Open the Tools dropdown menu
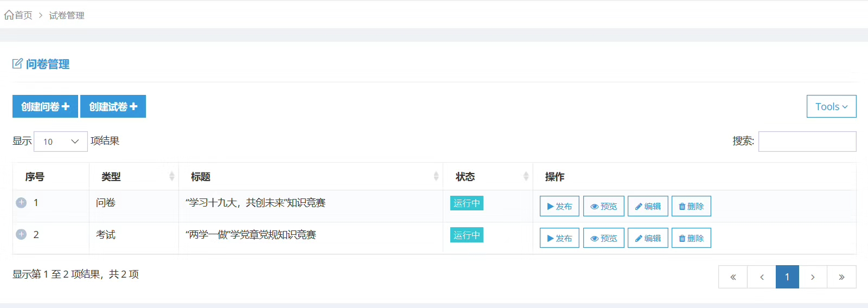Image resolution: width=868 pixels, height=308 pixels. click(x=831, y=106)
